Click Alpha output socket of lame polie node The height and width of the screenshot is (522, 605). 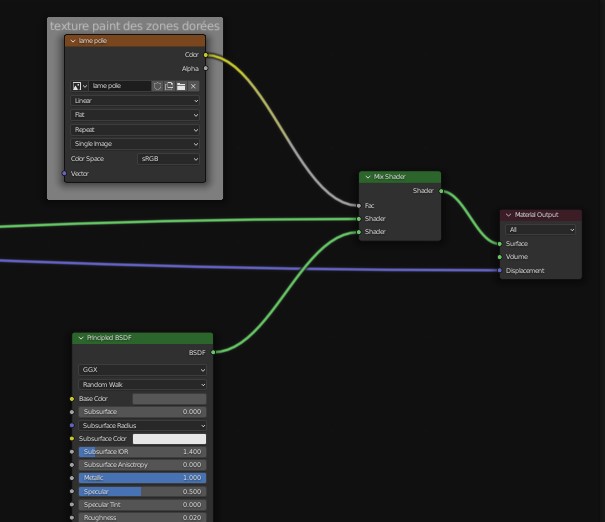[x=206, y=68]
